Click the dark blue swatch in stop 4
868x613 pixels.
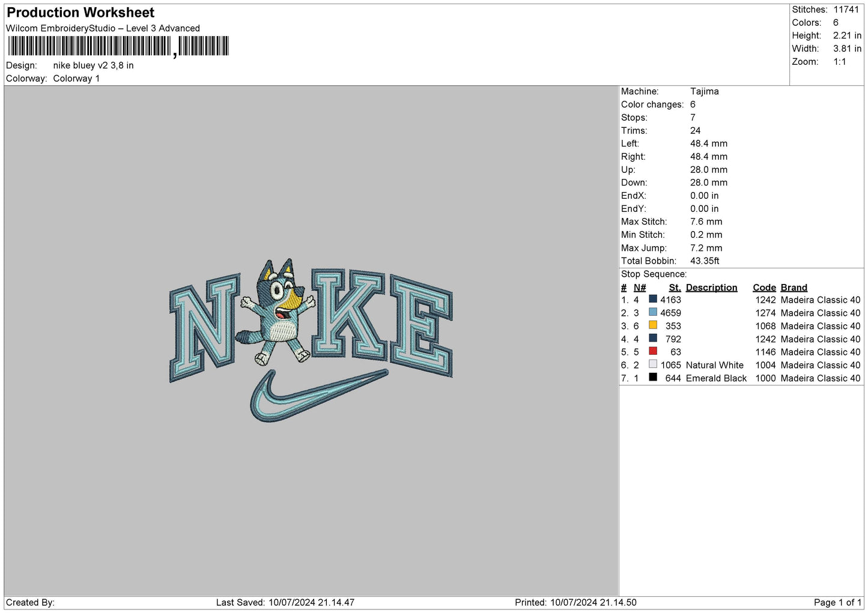[653, 338]
